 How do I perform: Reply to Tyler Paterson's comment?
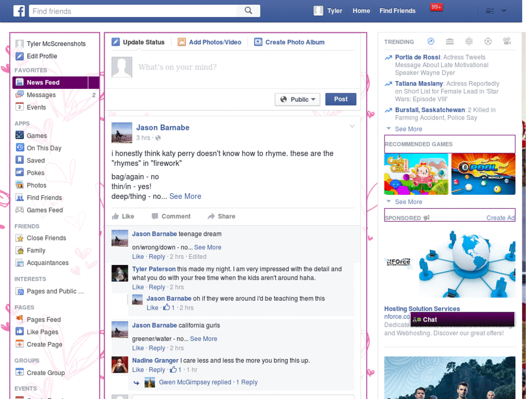tap(157, 287)
